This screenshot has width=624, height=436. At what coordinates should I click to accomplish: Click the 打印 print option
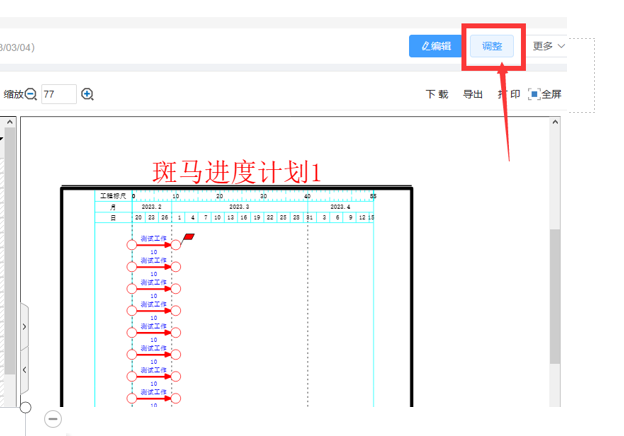(x=508, y=94)
